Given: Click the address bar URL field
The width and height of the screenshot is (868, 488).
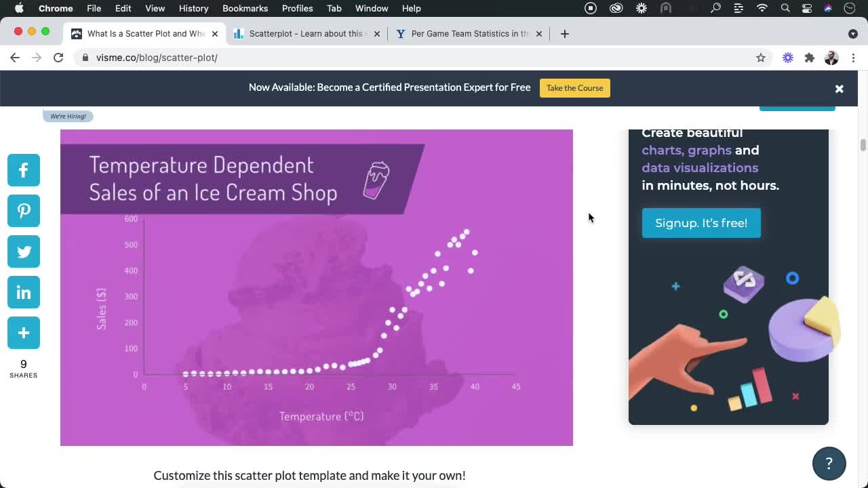Looking at the screenshot, I should [x=420, y=58].
